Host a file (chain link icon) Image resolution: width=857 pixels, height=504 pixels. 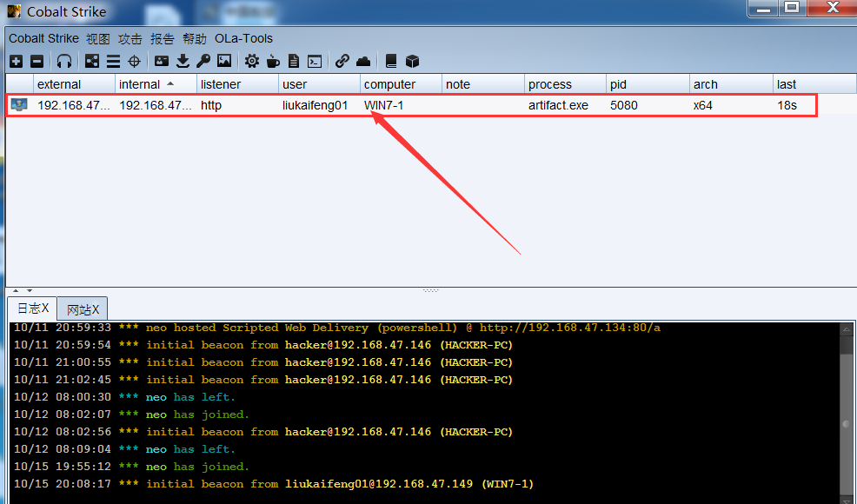pos(342,61)
